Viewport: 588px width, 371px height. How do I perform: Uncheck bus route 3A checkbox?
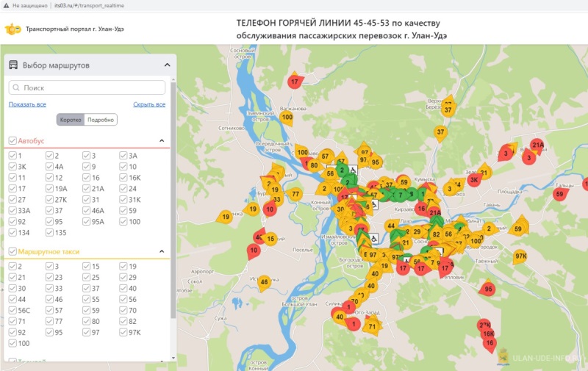point(123,156)
